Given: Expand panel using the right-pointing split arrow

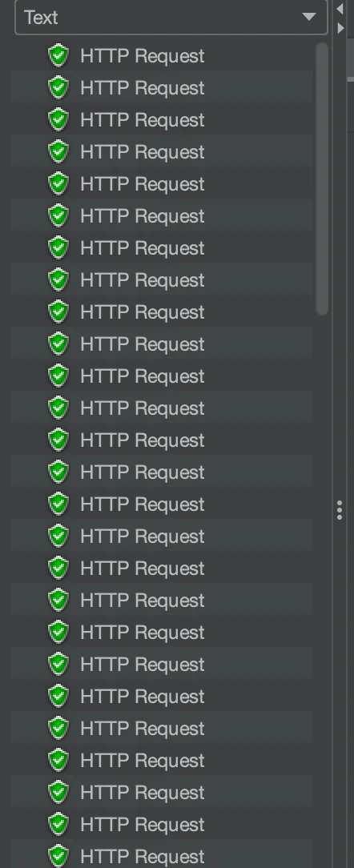Looking at the screenshot, I should tap(340, 27).
